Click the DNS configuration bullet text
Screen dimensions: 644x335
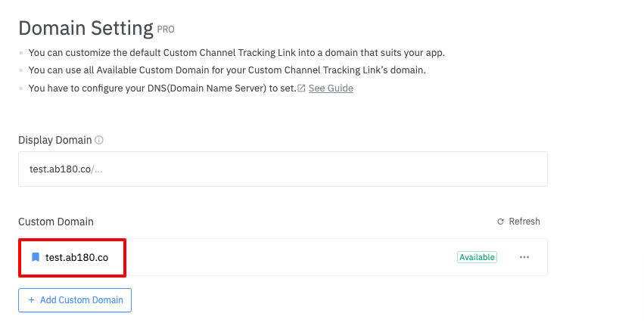[162, 88]
